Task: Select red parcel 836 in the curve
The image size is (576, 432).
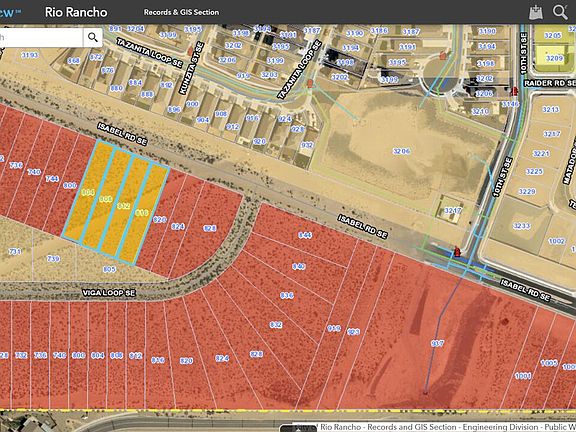Action: click(287, 295)
